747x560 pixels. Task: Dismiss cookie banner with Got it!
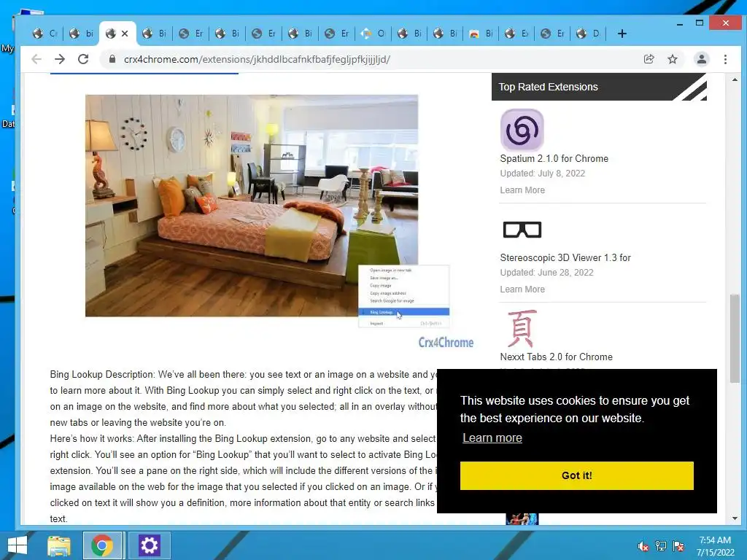point(576,475)
